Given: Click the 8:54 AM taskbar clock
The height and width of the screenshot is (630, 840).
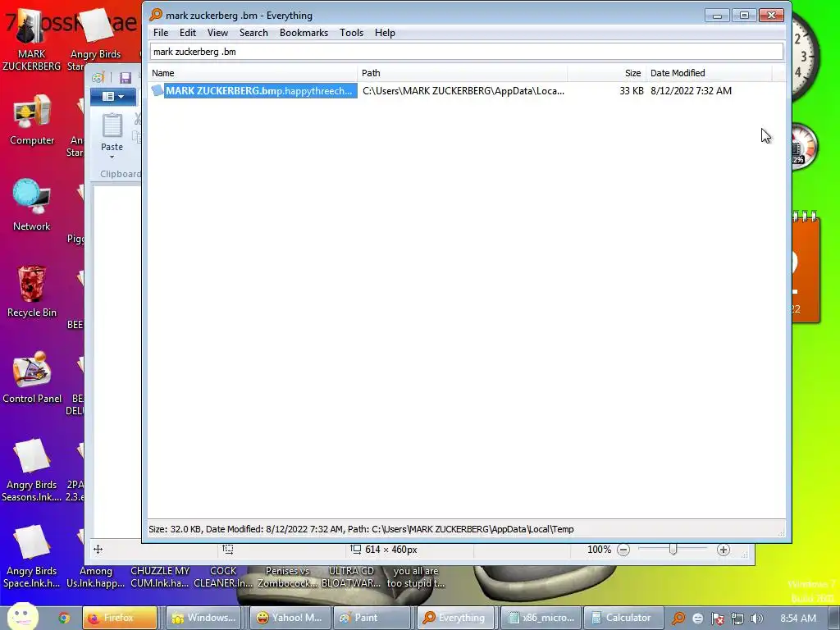Looking at the screenshot, I should 797,619.
